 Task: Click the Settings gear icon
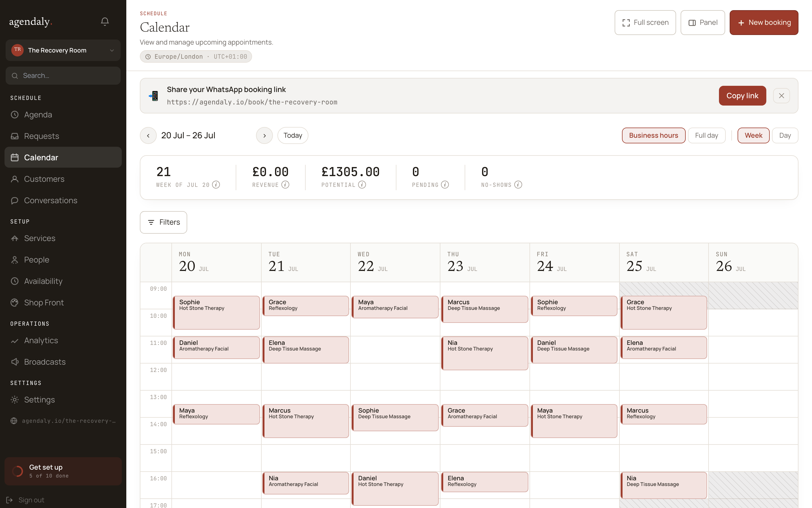(x=14, y=399)
